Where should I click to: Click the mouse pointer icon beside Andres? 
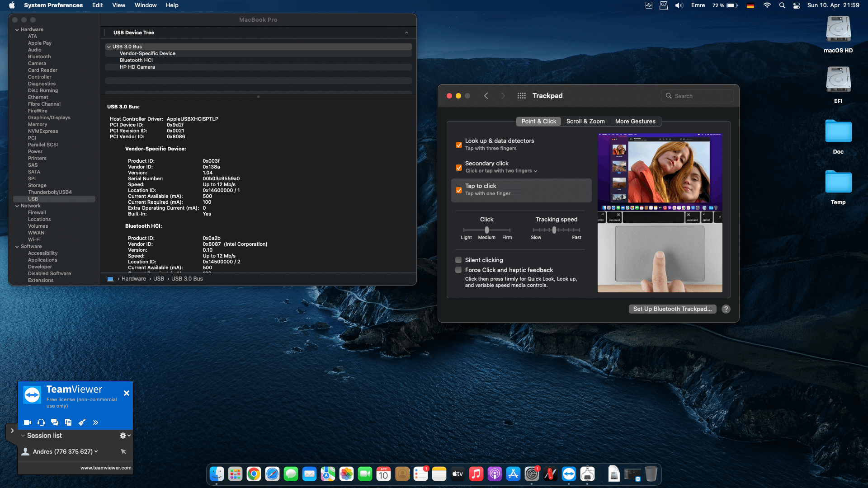tap(123, 451)
